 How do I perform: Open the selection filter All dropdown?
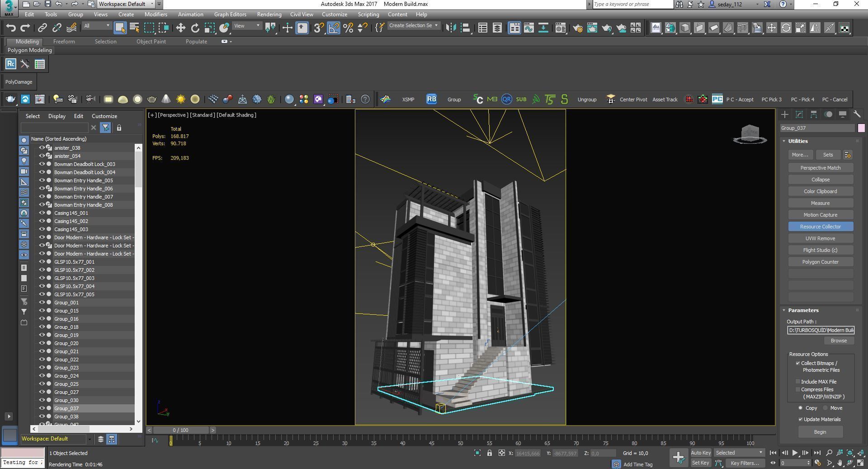pos(97,26)
